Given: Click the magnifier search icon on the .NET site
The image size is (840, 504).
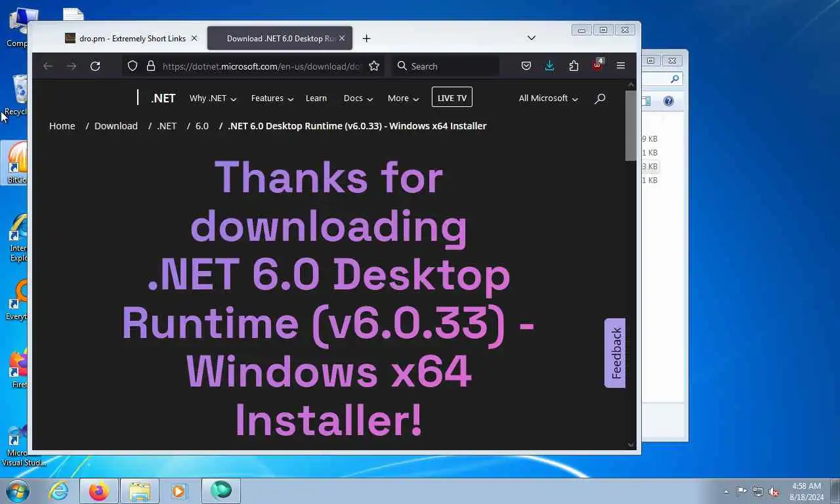Looking at the screenshot, I should [600, 98].
